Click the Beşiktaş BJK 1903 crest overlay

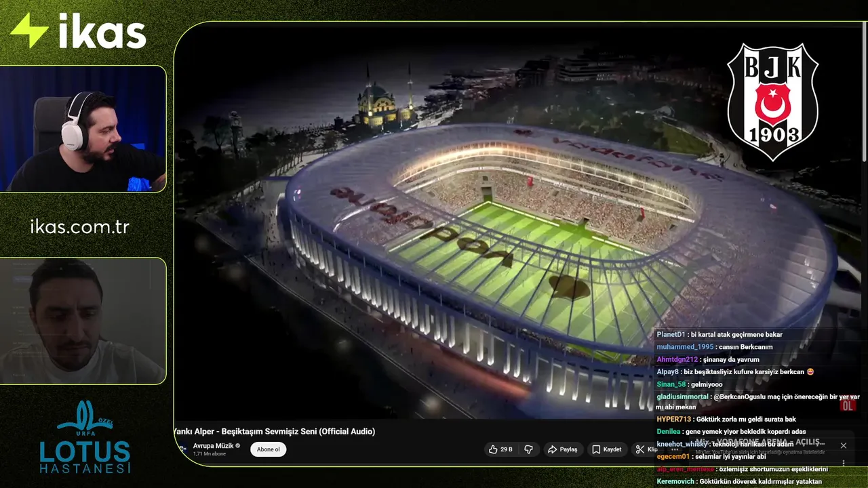[772, 101]
